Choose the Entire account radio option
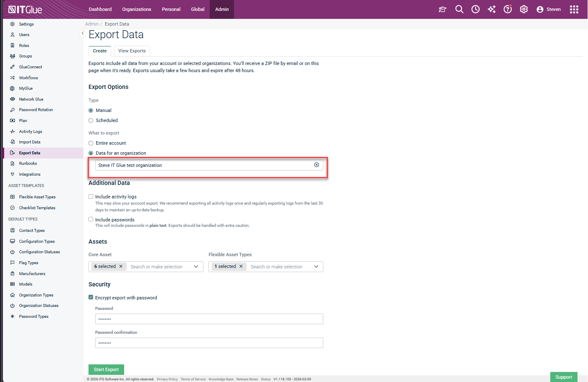Viewport: 588px width, 382px height. point(91,143)
